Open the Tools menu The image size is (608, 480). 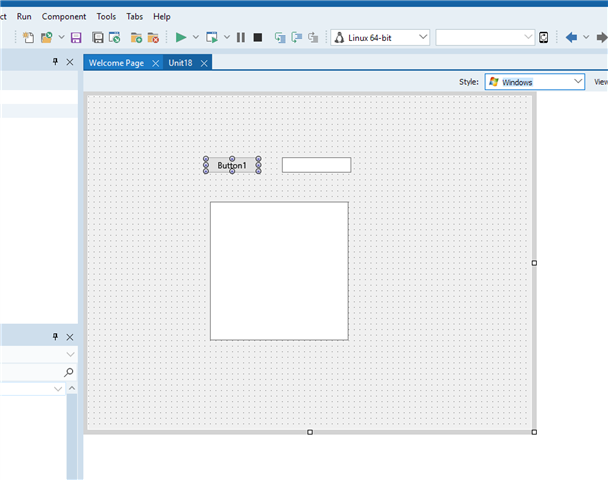point(106,17)
